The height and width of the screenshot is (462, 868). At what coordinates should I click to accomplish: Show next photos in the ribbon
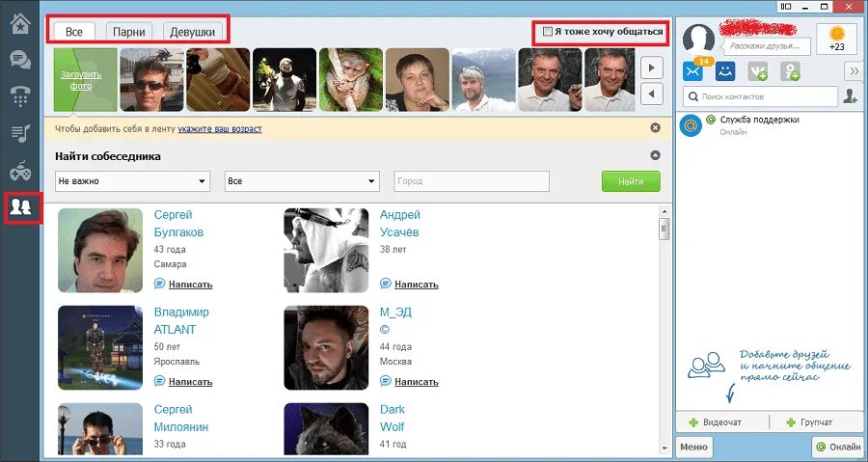[x=652, y=68]
